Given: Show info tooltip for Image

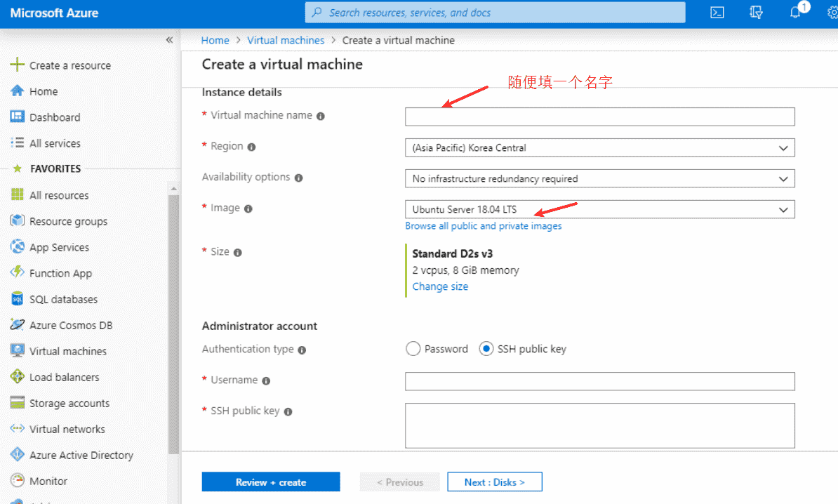Looking at the screenshot, I should pos(248,208).
